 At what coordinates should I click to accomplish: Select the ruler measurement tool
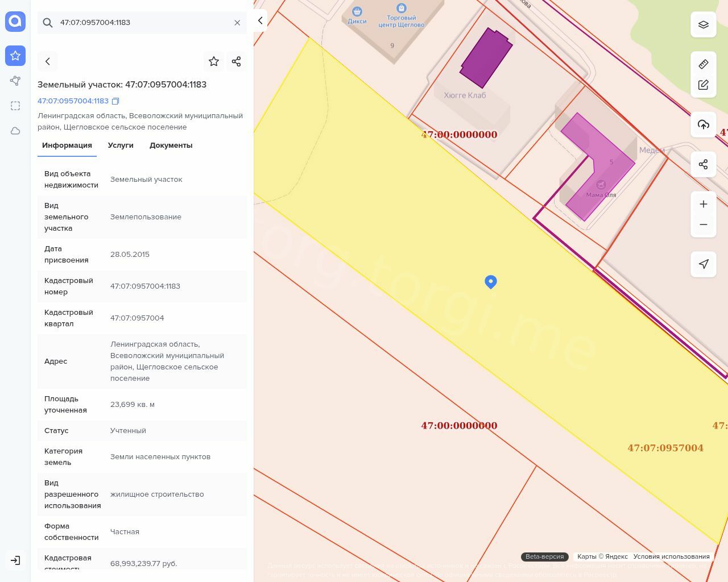coord(704,64)
